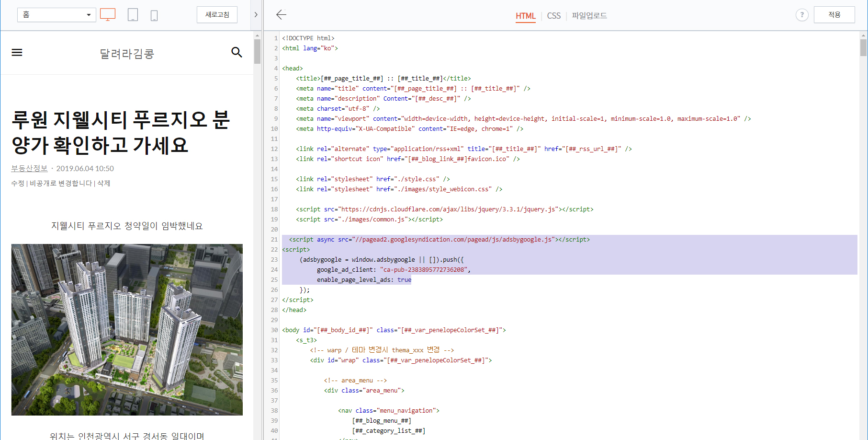Click the 새로고침 refresh button
Screen dimensions: 868x440
tap(217, 15)
